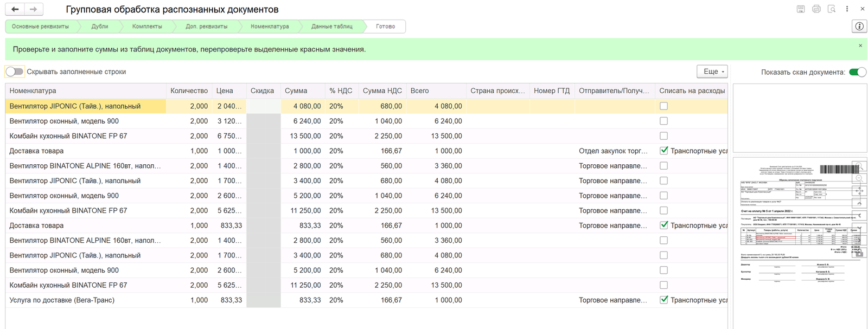Switch to the 'Номенклатура' step

click(x=270, y=26)
